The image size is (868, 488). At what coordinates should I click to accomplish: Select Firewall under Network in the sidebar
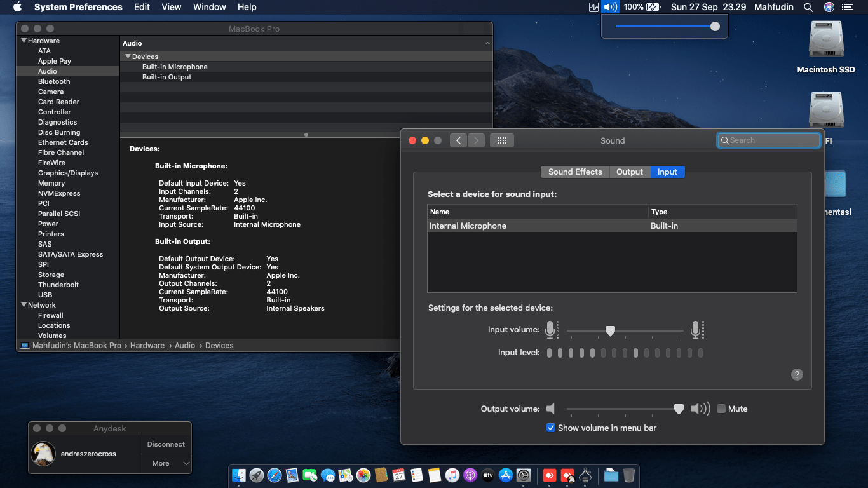(x=51, y=315)
